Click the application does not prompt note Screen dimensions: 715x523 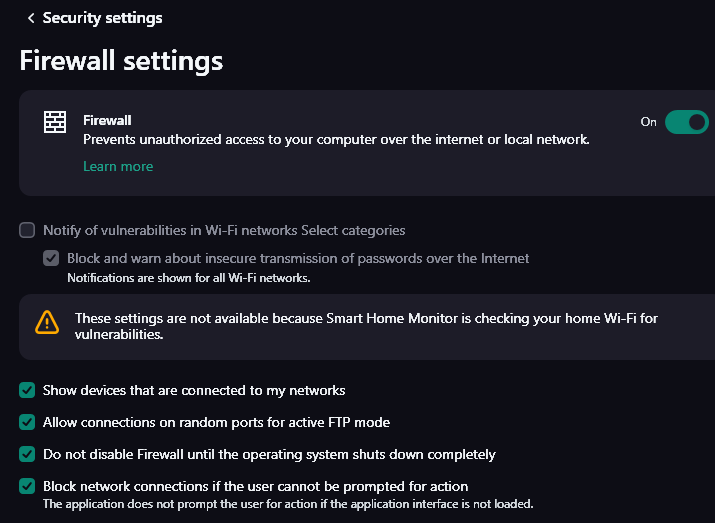point(288,504)
